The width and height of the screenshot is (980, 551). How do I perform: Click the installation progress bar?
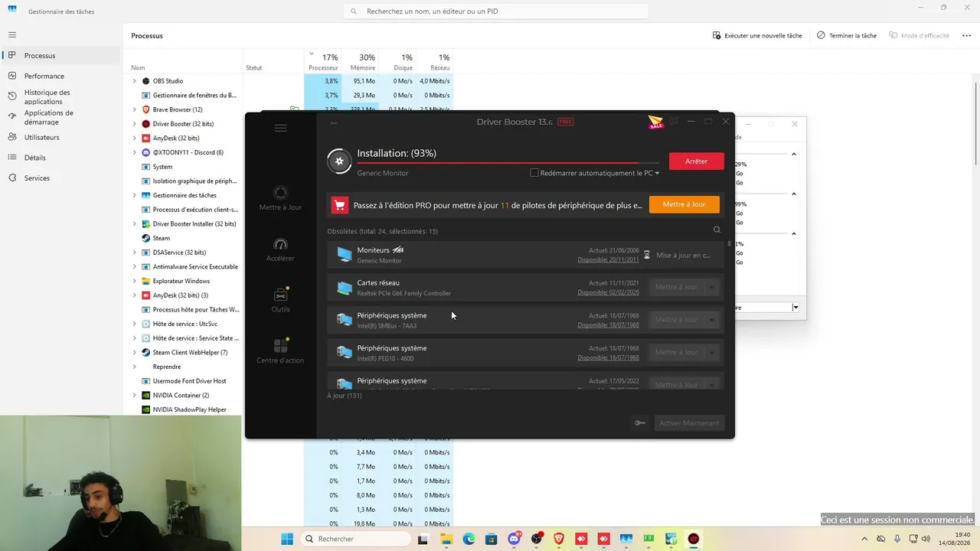pos(508,162)
